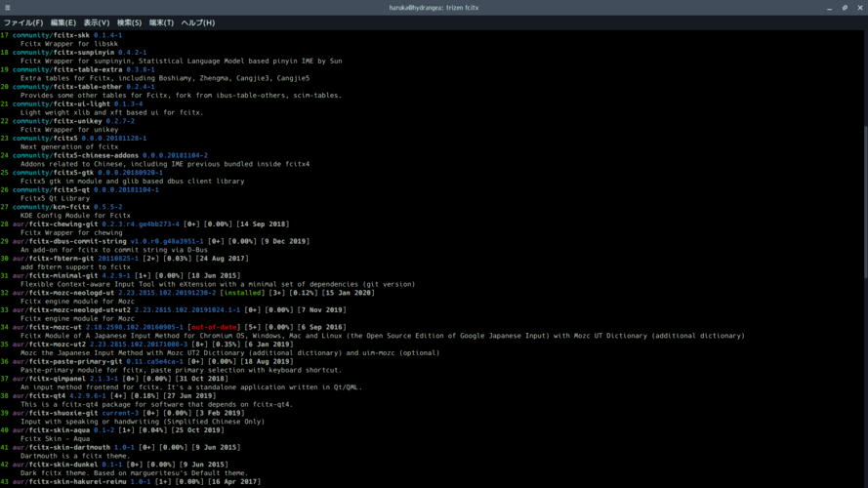Image resolution: width=868 pixels, height=488 pixels.
Task: Click line number 17
Action: tap(5, 35)
